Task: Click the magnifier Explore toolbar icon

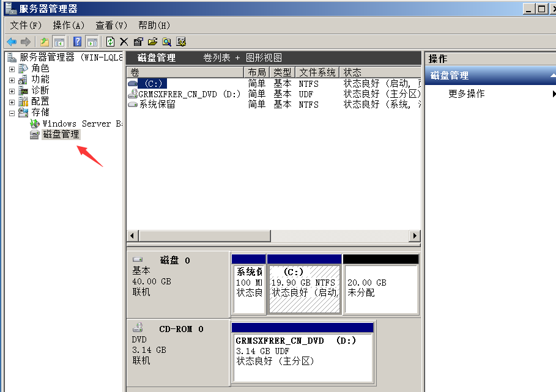Action: pos(166,42)
